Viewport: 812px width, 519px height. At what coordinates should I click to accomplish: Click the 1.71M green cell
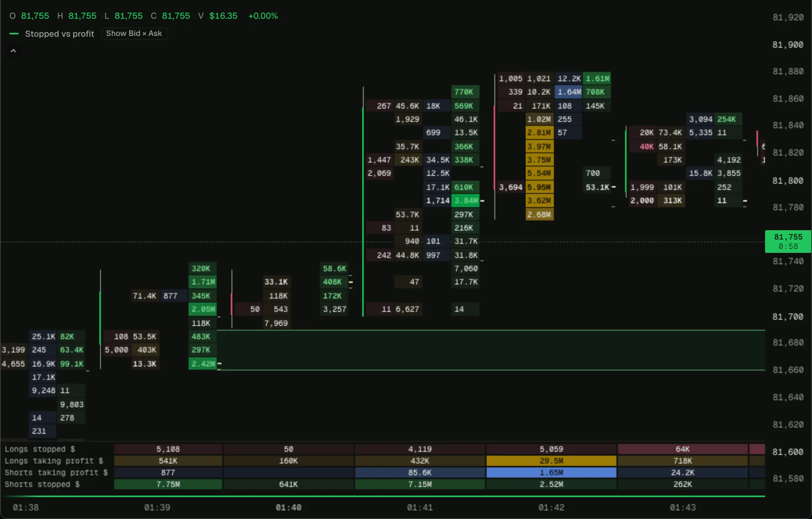click(203, 282)
